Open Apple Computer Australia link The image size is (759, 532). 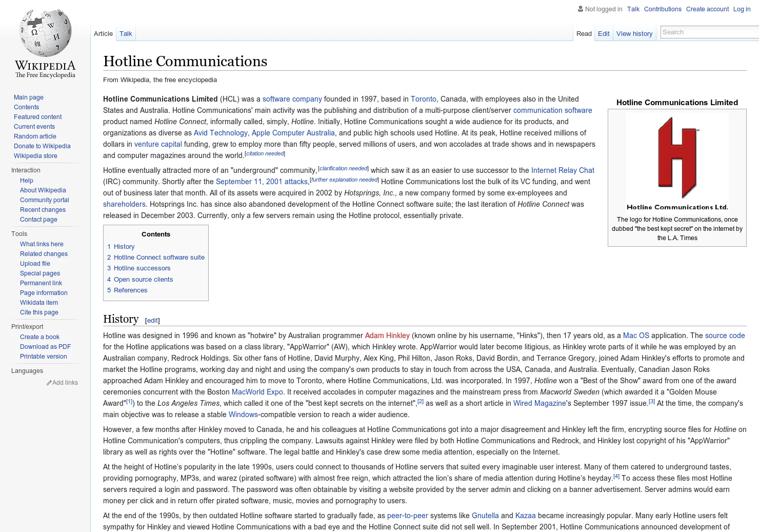[x=293, y=133]
